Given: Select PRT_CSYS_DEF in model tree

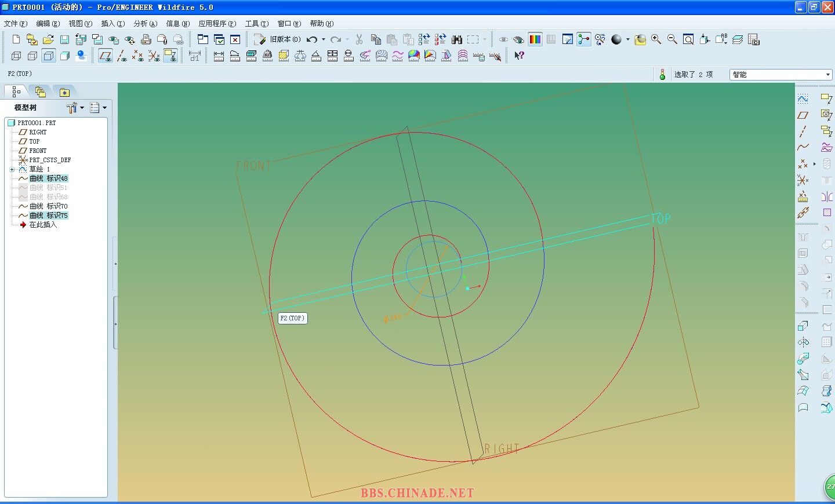Looking at the screenshot, I should [50, 160].
